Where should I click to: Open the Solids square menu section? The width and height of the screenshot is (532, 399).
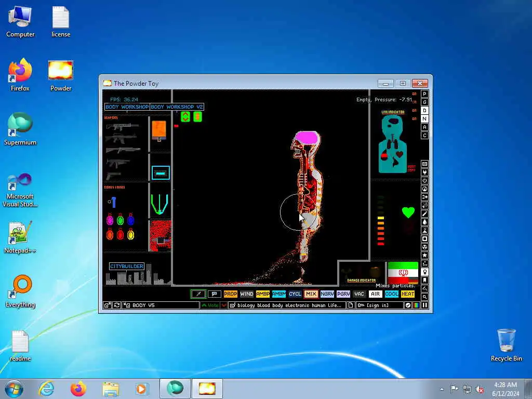(424, 239)
